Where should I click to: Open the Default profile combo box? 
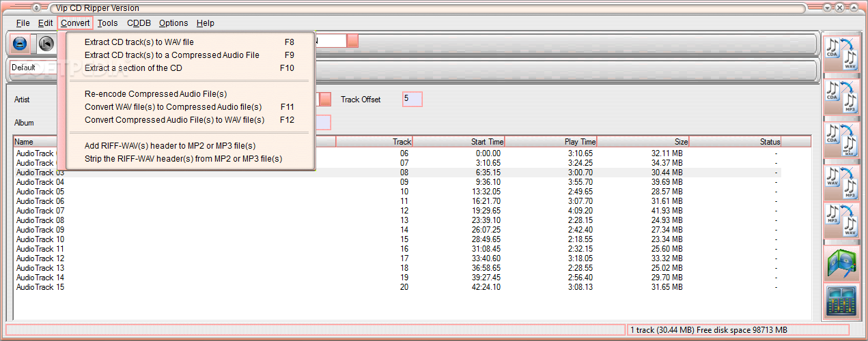(34, 68)
